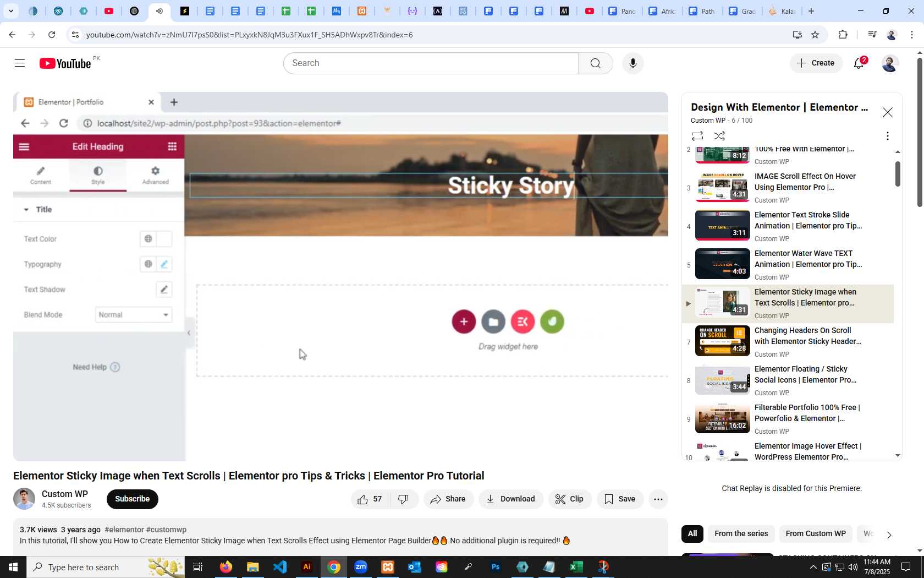The height and width of the screenshot is (578, 924).
Task: Click the Elementor add section plus icon
Action: pos(464,321)
